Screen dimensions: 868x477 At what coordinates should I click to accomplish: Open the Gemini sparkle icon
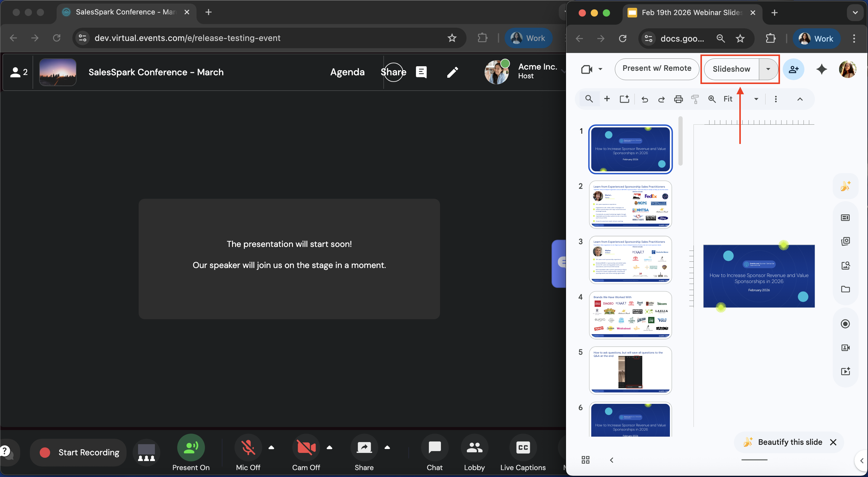[822, 69]
